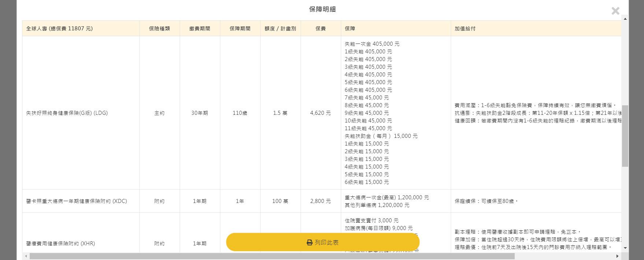Viewport: 644px width, 260px height.
Task: Click the 抗通膨 benefit description line
Action: click(x=538, y=113)
